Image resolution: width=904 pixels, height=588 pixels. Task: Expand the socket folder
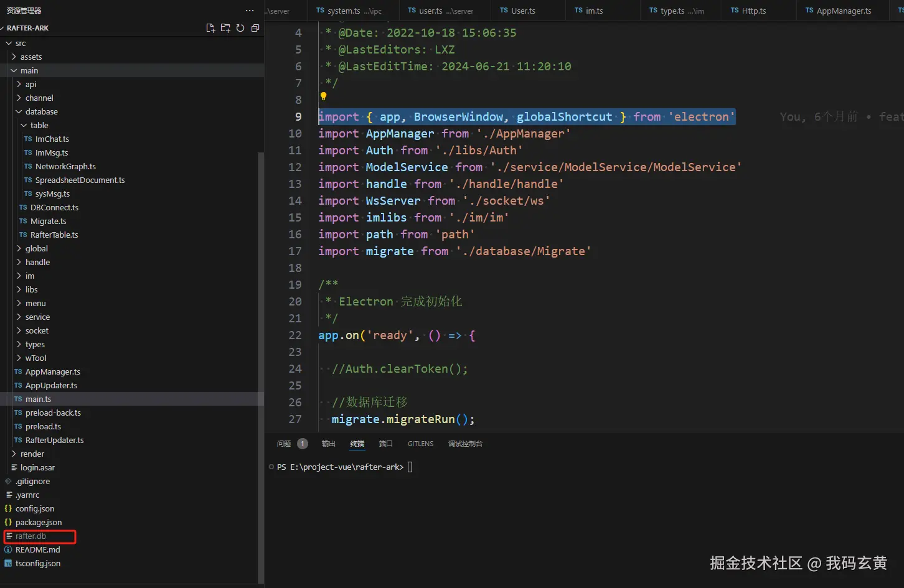point(19,330)
